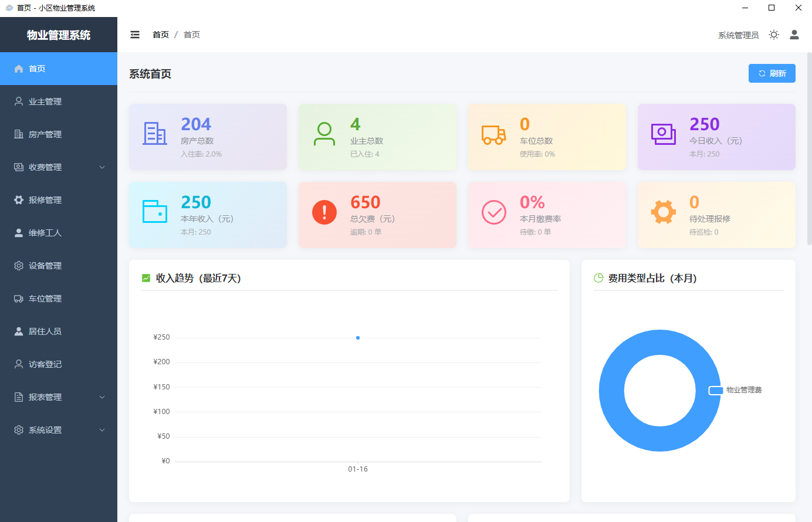Click the checkmark icon on 本月缴费率 card
812x522 pixels.
click(494, 212)
